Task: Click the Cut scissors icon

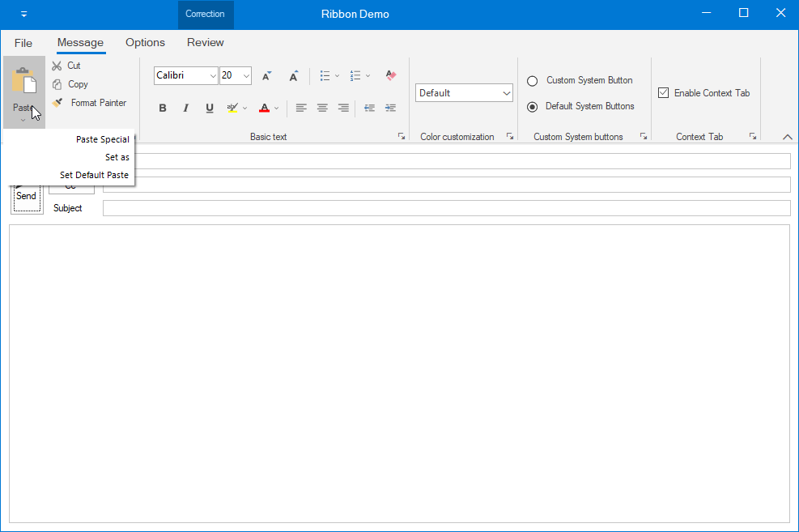Action: point(57,66)
